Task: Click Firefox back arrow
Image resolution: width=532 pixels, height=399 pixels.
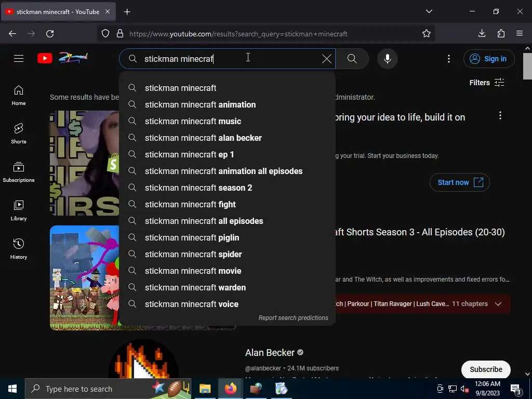Action: (x=12, y=34)
